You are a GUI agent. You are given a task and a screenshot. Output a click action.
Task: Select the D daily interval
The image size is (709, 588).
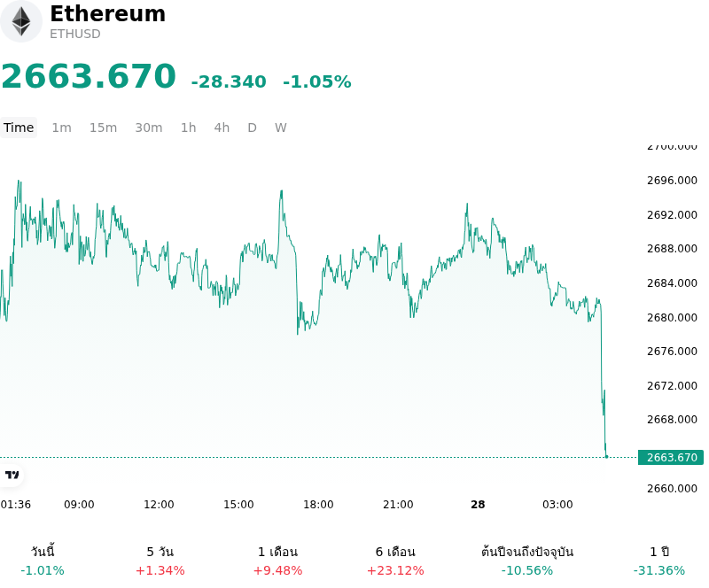(x=252, y=128)
